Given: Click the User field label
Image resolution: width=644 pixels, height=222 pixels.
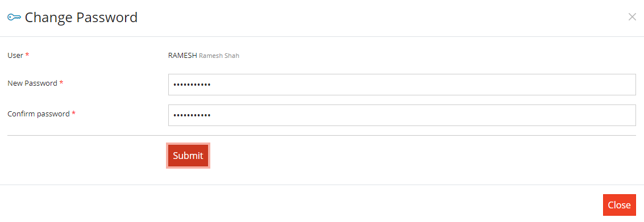Looking at the screenshot, I should point(15,55).
